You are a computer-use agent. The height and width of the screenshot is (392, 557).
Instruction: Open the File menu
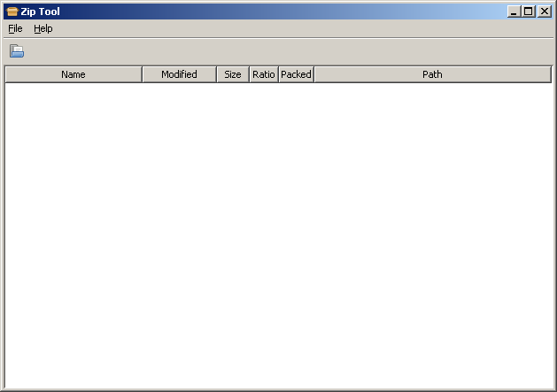[15, 28]
